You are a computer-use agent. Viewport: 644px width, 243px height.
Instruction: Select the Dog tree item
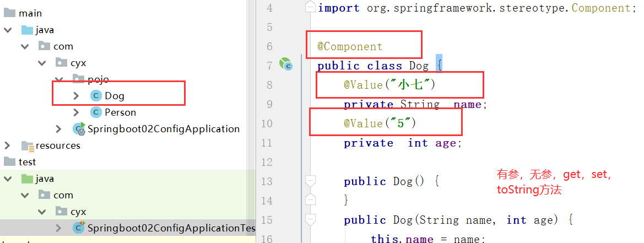pyautogui.click(x=115, y=96)
